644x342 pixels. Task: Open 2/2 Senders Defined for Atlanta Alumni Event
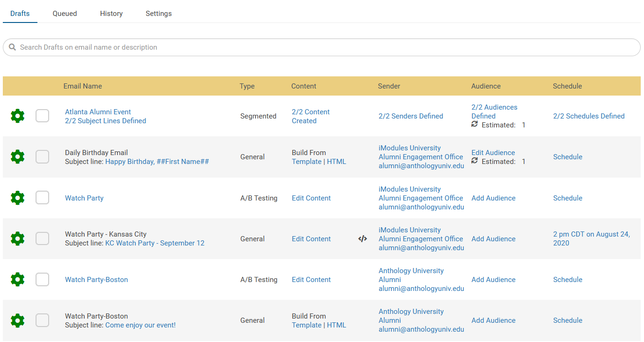410,116
